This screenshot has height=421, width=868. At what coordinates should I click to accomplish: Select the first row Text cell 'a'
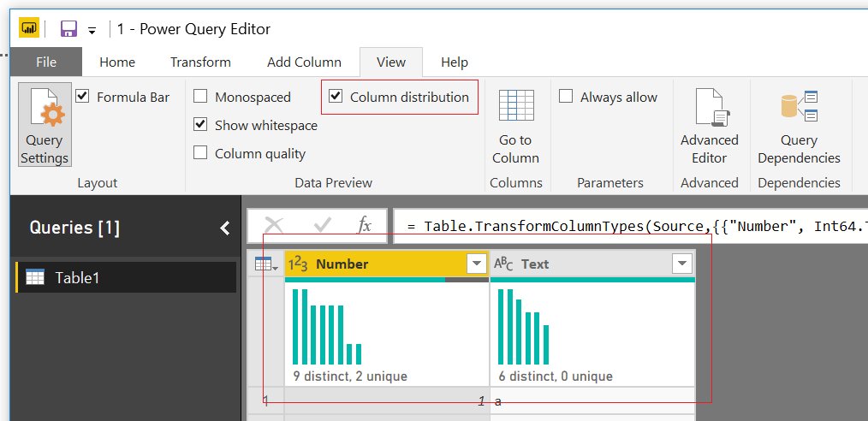[592, 401]
